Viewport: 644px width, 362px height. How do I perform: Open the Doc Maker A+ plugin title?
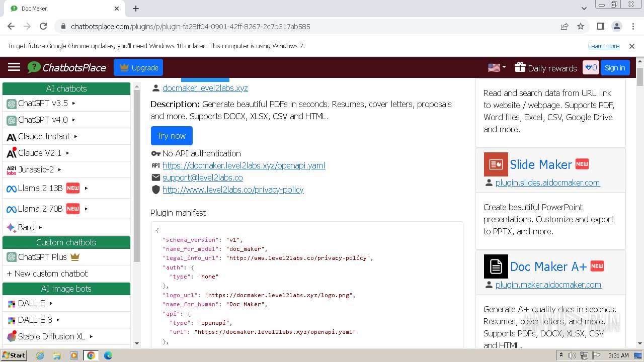548,266
